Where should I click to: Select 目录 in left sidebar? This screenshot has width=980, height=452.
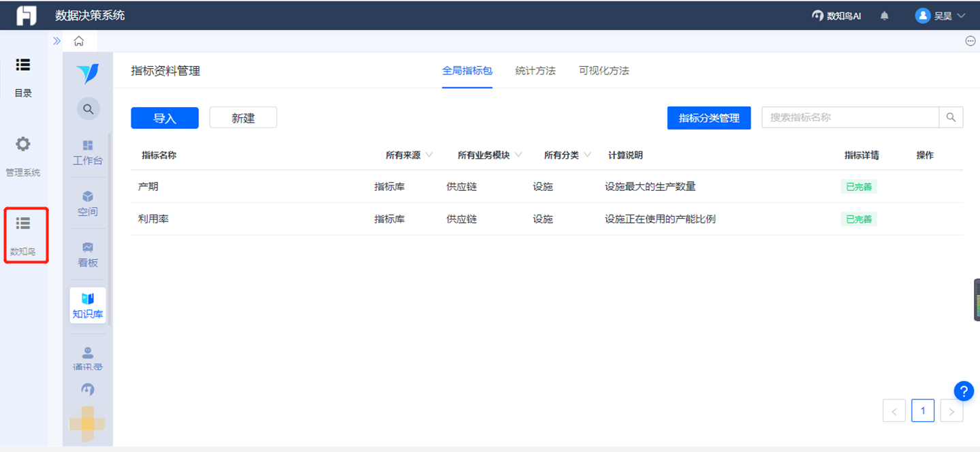(x=23, y=78)
